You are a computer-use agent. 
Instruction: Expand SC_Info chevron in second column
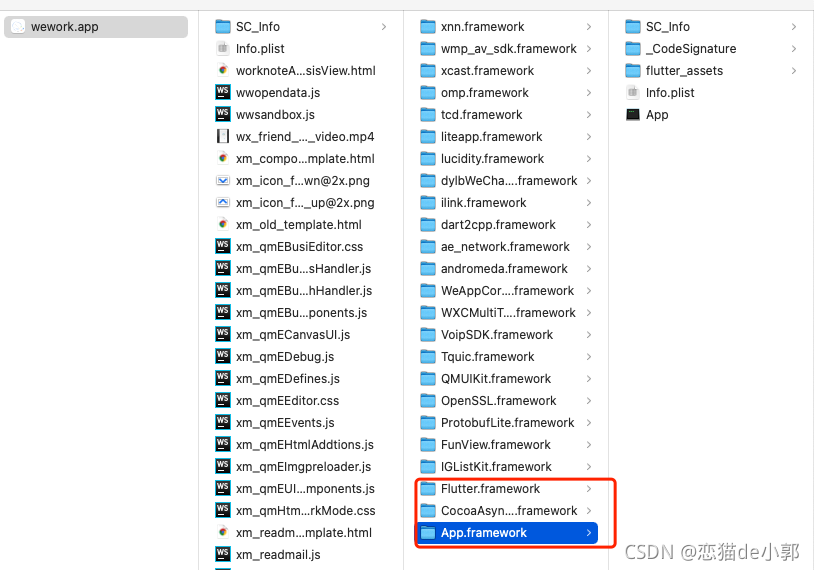pyautogui.click(x=384, y=26)
